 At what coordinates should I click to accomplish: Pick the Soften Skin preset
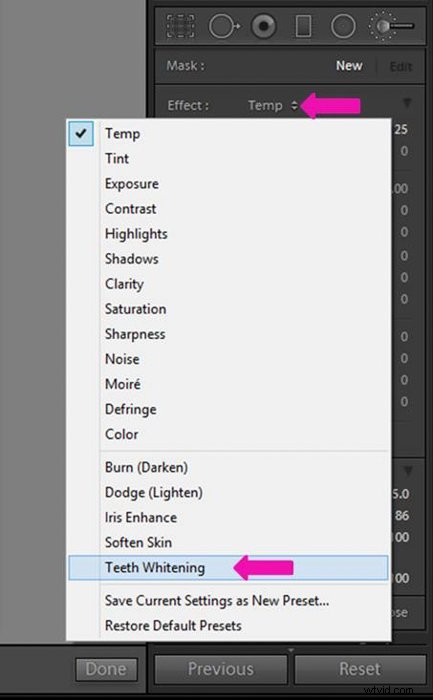click(x=138, y=542)
